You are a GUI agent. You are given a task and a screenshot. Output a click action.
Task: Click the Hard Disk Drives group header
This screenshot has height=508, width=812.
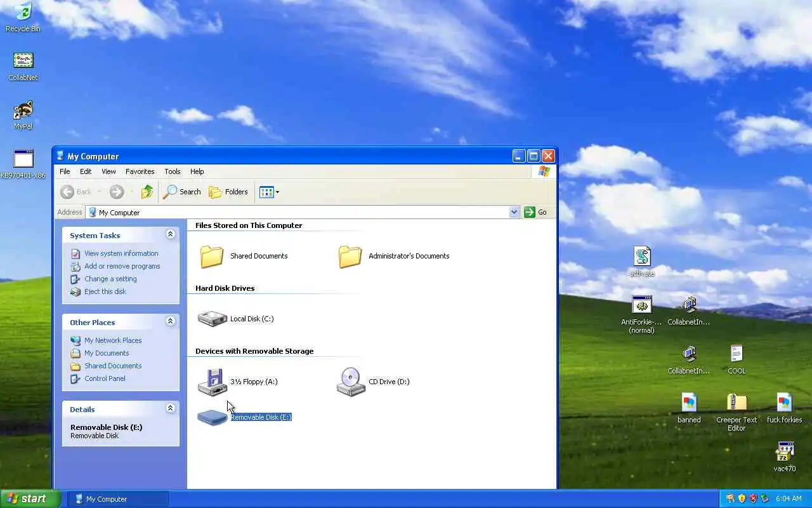[225, 288]
